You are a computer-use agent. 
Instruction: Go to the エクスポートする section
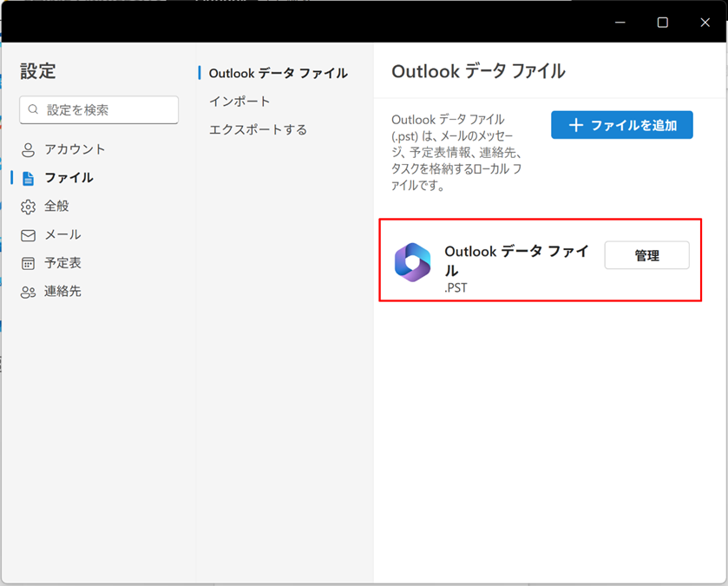258,130
